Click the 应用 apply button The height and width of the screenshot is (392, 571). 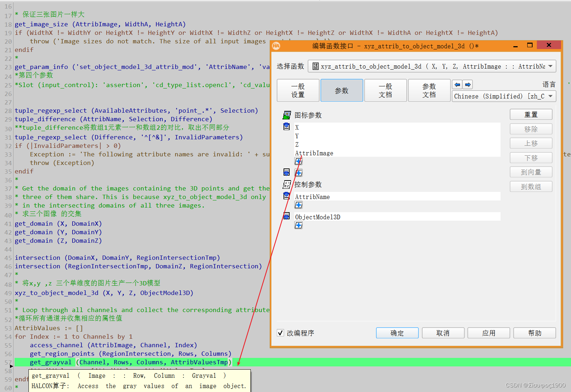click(488, 333)
